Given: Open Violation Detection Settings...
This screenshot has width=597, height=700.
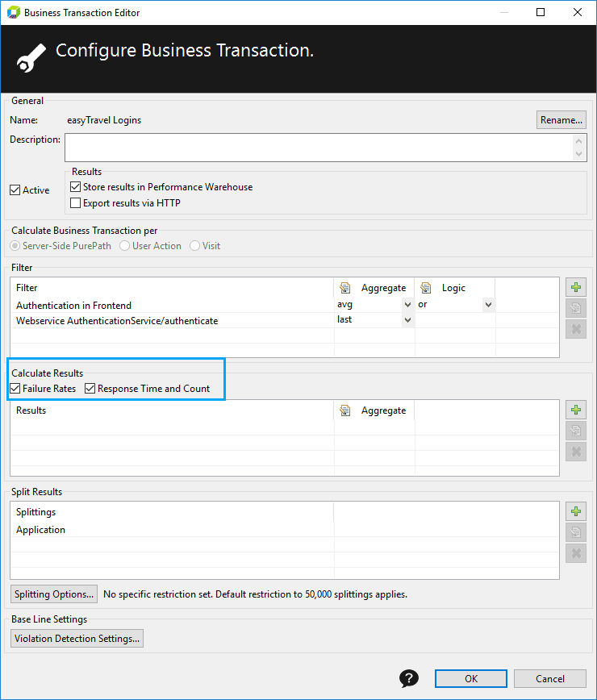Looking at the screenshot, I should pos(77,639).
